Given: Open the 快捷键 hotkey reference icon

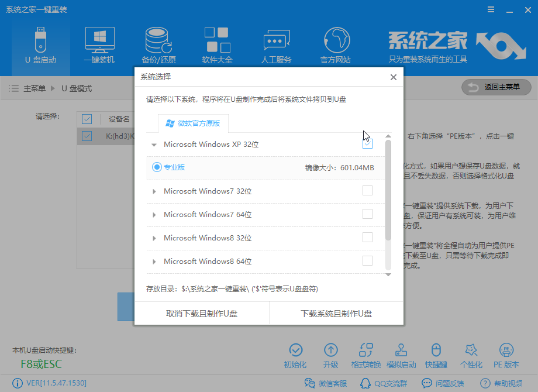Looking at the screenshot, I should click(x=436, y=354).
